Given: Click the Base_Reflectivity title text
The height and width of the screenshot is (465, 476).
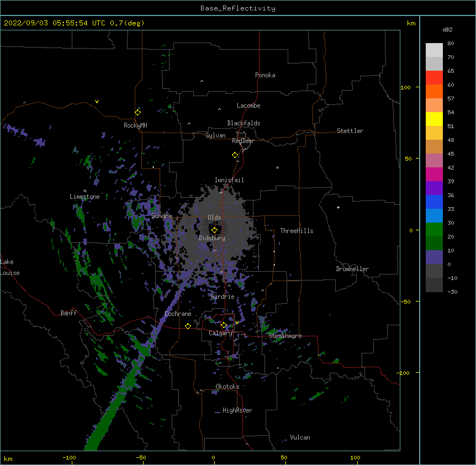Looking at the screenshot, I should (x=238, y=8).
